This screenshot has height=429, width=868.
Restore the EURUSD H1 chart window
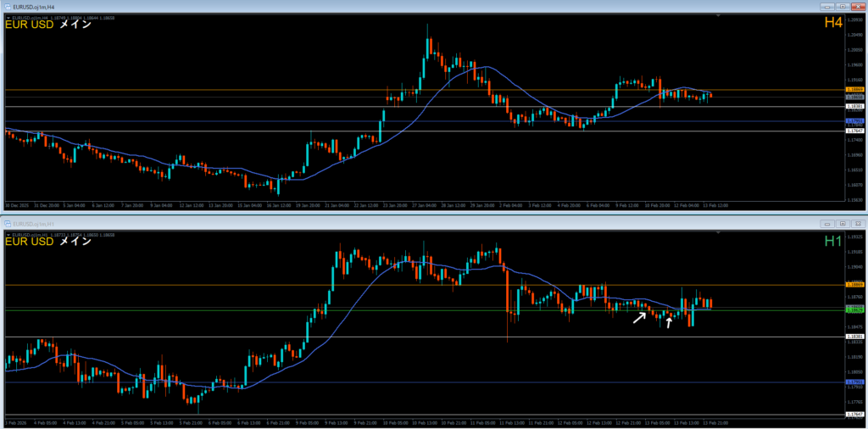click(842, 224)
